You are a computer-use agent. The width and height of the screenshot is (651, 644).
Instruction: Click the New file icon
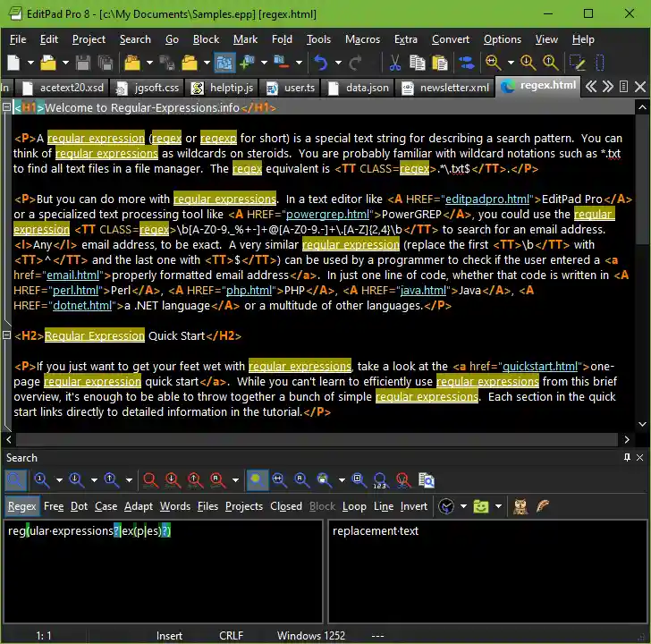click(x=13, y=63)
